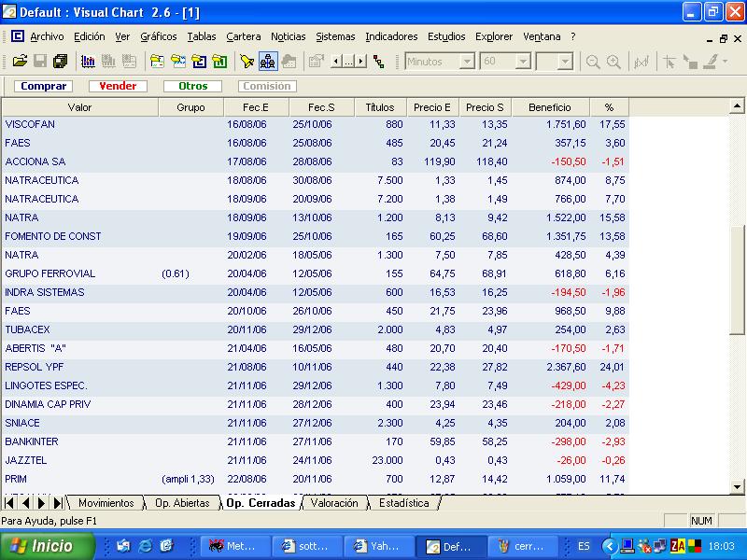
Task: Click the greyed Save floppy disk icon
Action: click(x=40, y=62)
